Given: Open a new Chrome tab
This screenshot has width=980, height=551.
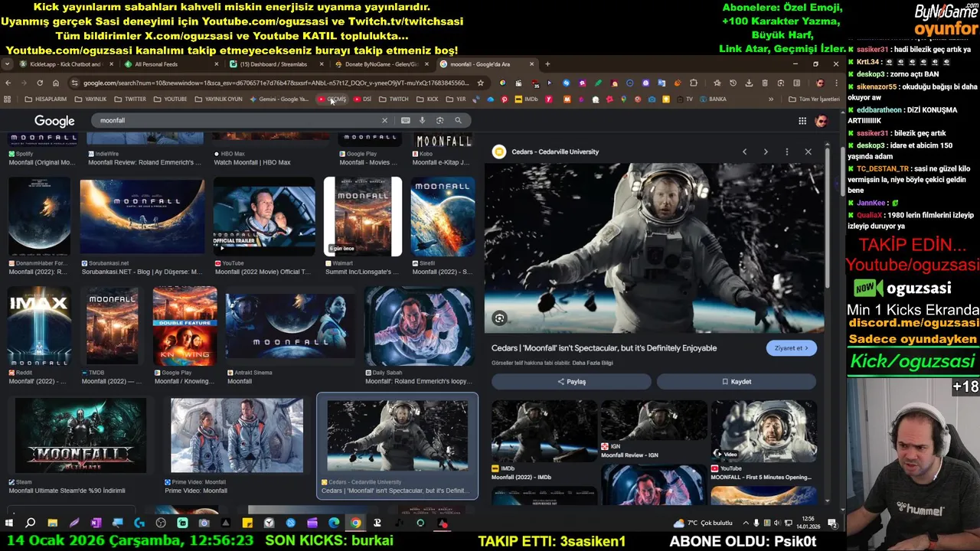Looking at the screenshot, I should [547, 64].
